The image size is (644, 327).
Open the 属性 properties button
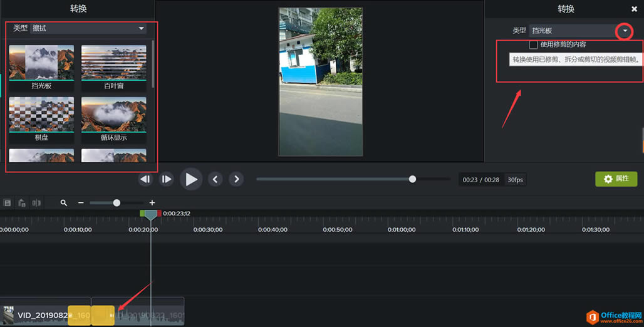616,179
